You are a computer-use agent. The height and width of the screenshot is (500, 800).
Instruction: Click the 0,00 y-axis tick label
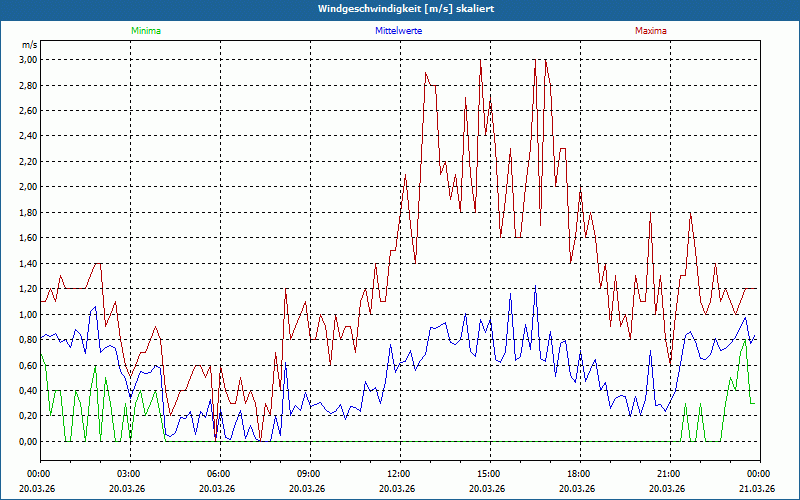28,441
